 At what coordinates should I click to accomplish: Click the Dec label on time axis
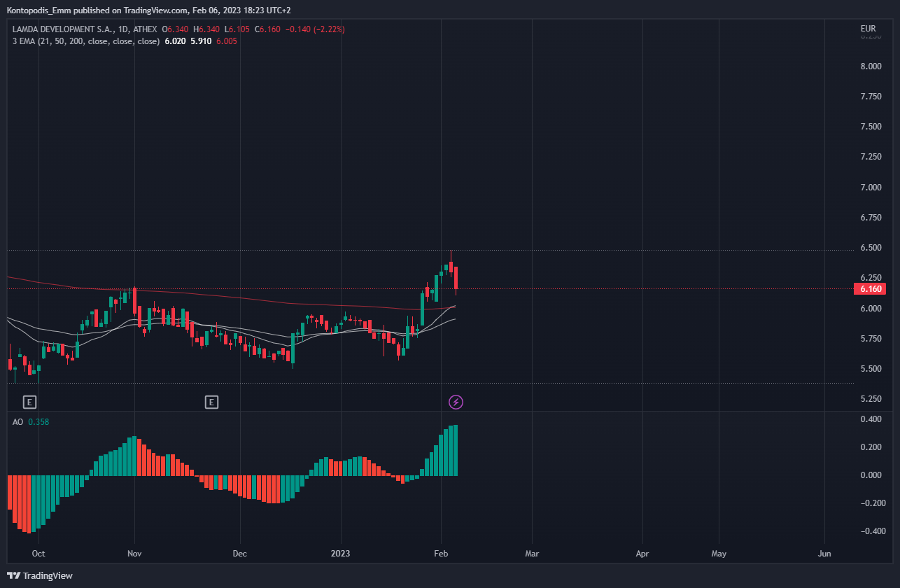(239, 554)
